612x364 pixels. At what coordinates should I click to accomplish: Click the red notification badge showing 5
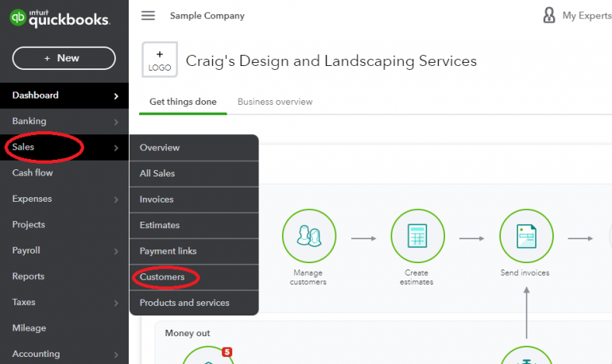tap(227, 351)
